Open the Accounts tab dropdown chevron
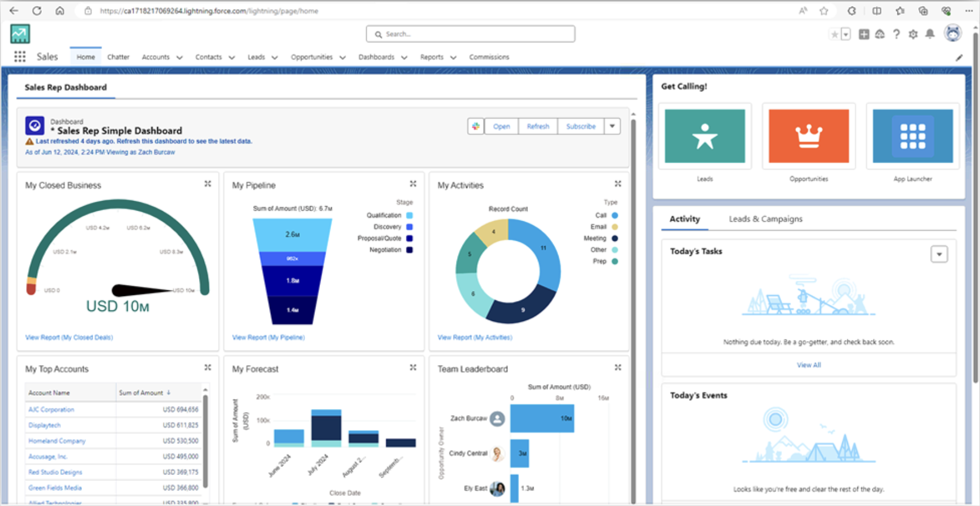Image resolution: width=980 pixels, height=506 pixels. (x=179, y=57)
